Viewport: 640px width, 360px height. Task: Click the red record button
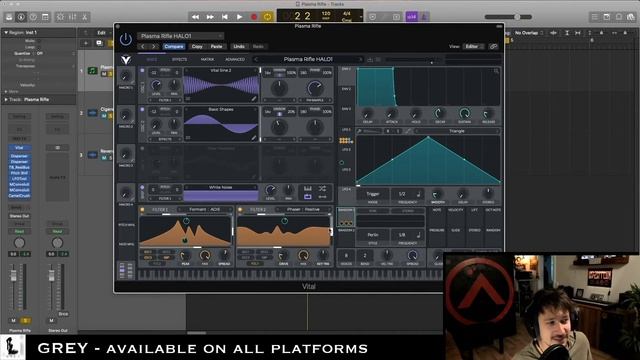[254, 17]
